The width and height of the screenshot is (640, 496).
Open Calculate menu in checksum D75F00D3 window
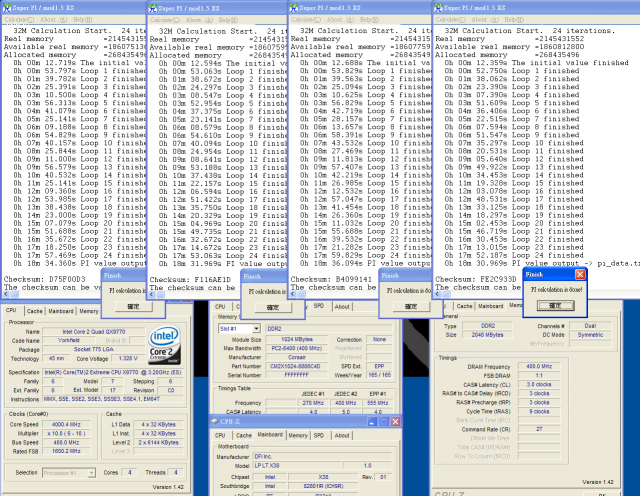[x=19, y=20]
